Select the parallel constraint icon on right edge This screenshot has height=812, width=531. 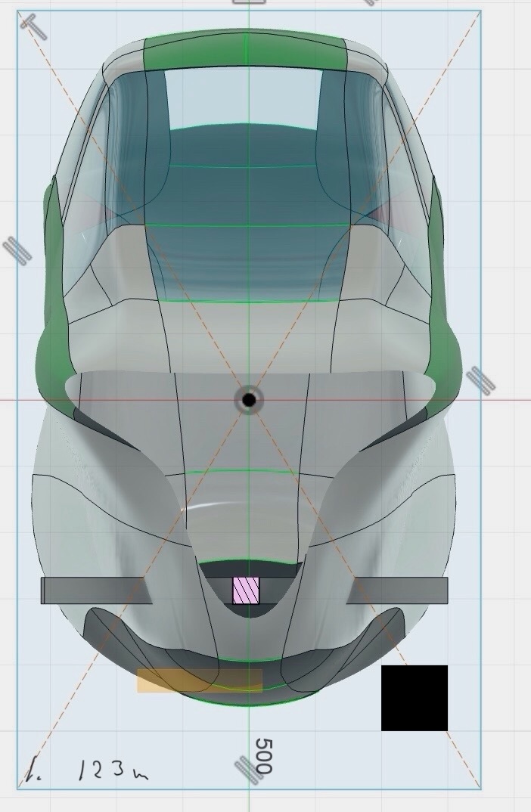[x=480, y=380]
